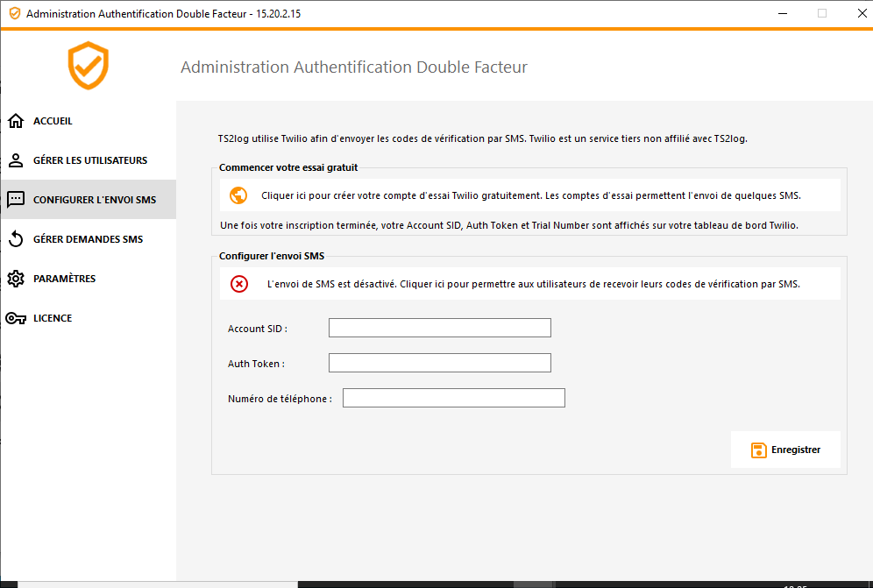Screen dimensions: 873x588
Task: Open the PARAMÈTRES section
Action: tap(89, 279)
